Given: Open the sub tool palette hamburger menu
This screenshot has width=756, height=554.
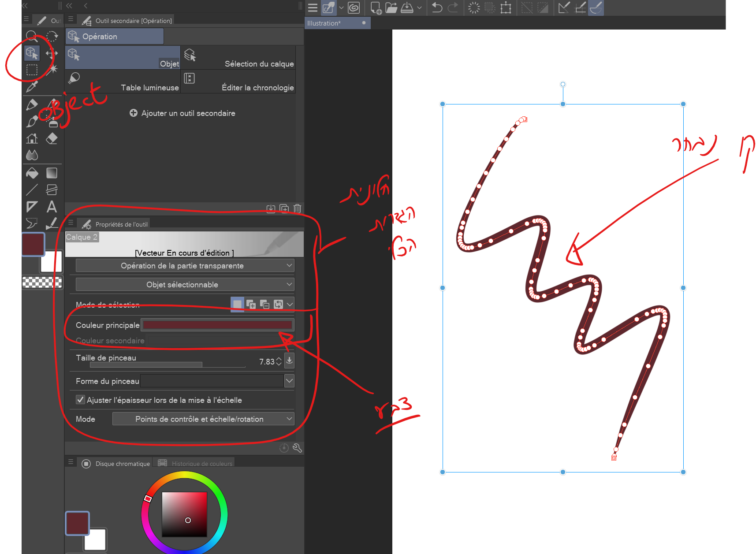Looking at the screenshot, I should click(71, 19).
